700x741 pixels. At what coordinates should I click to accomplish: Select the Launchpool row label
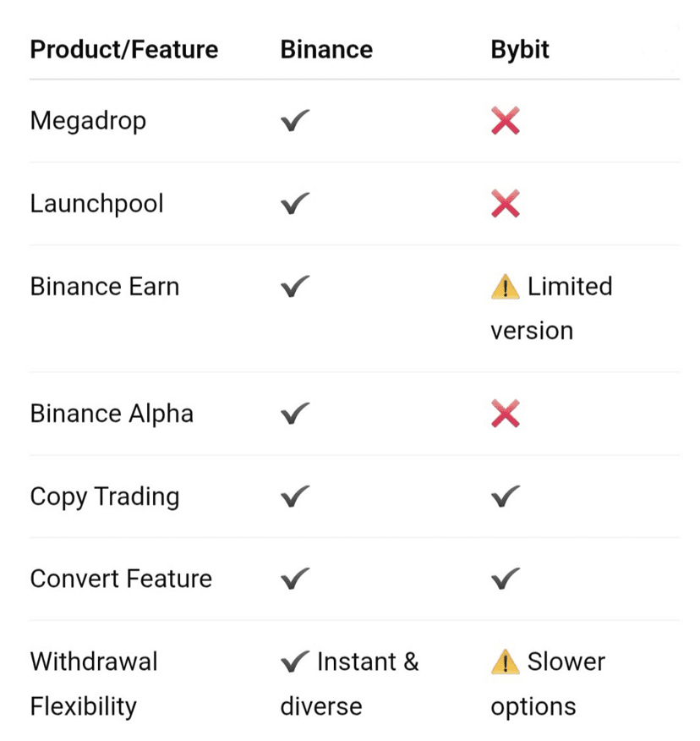(x=96, y=204)
